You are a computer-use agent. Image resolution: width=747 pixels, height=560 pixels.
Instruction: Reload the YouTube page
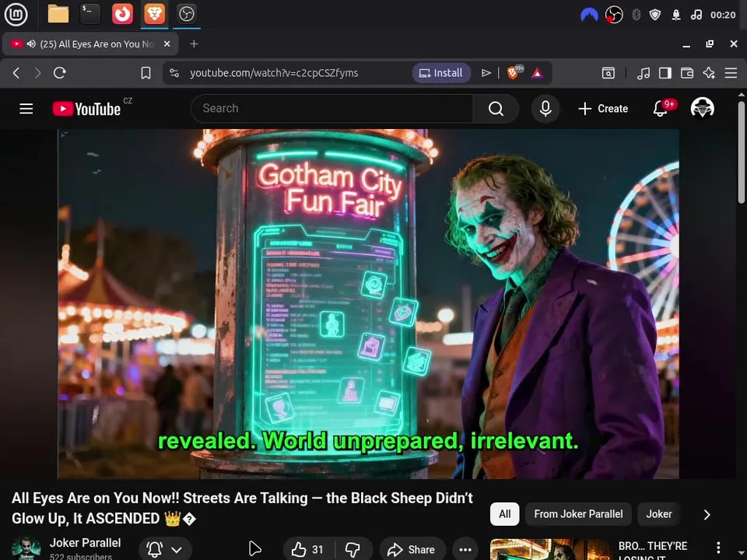tap(60, 73)
